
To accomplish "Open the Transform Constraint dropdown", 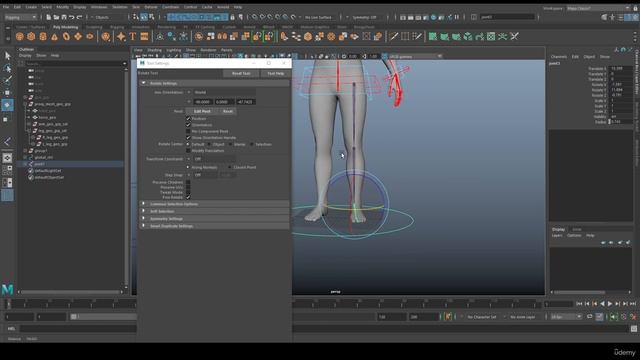I will (x=214, y=159).
